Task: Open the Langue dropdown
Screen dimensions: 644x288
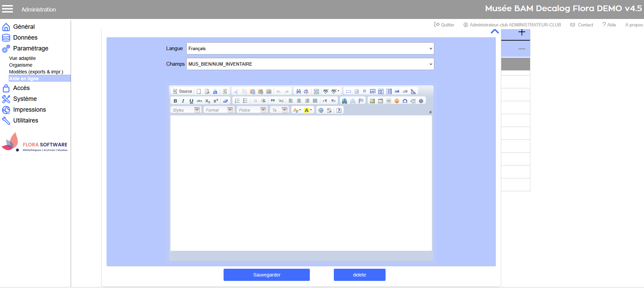Action: pyautogui.click(x=310, y=48)
